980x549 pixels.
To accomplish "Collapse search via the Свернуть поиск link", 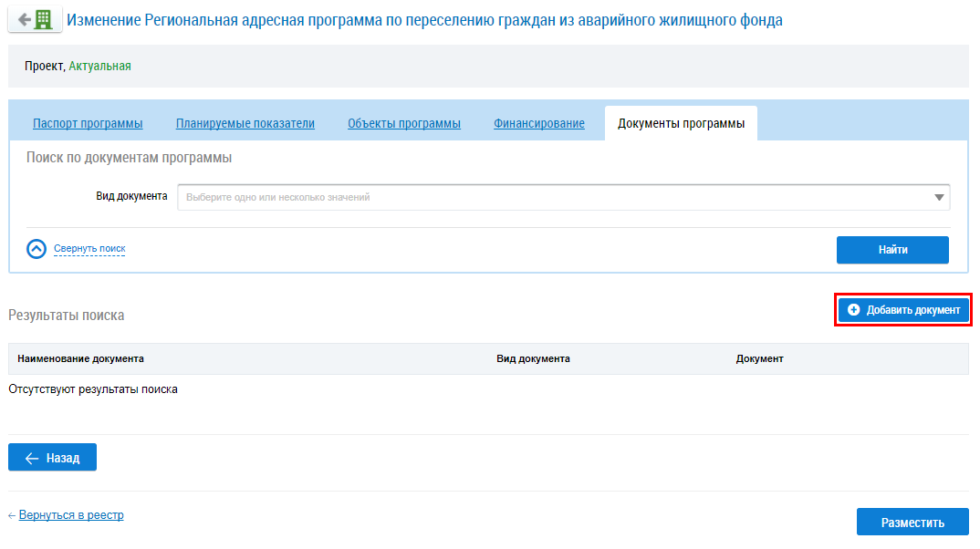I will click(89, 248).
